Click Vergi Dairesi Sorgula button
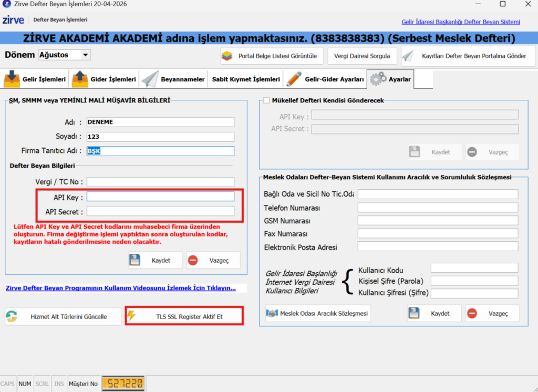 click(x=362, y=56)
